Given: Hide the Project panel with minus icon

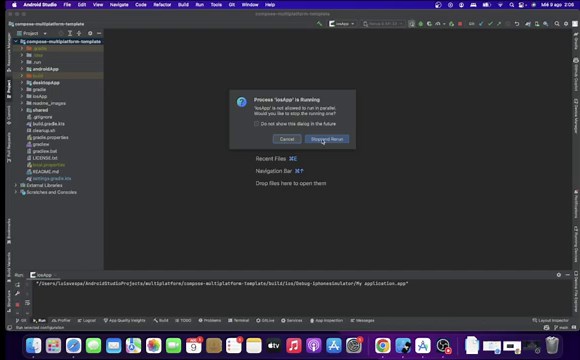Looking at the screenshot, I should tap(99, 33).
